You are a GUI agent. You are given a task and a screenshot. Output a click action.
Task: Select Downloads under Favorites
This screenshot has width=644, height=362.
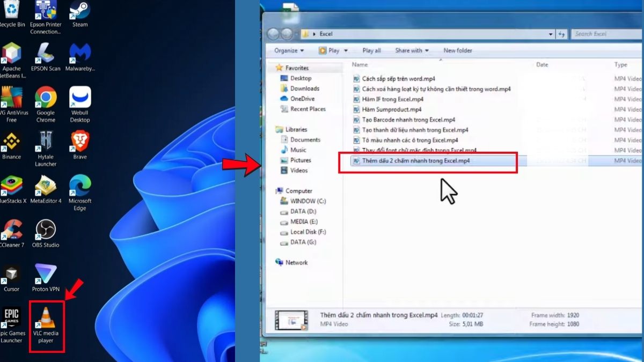[300, 88]
